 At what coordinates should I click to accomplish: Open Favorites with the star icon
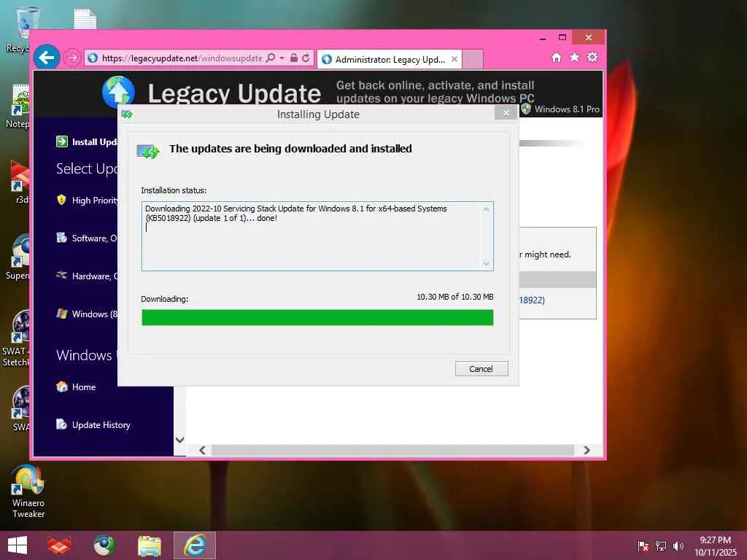(574, 58)
